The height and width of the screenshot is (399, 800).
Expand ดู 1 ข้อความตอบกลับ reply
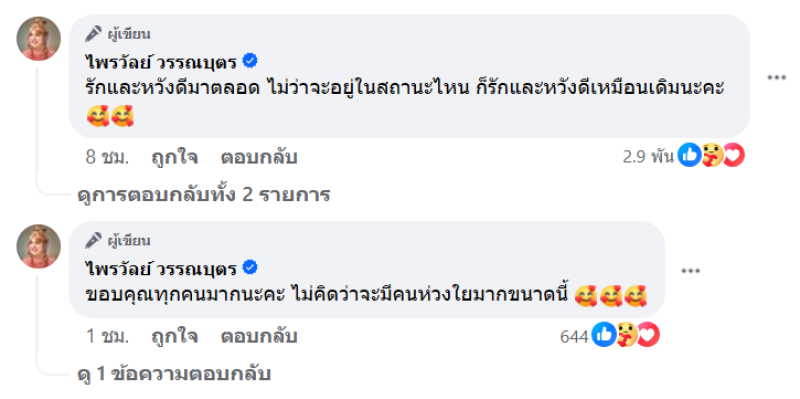pyautogui.click(x=173, y=373)
